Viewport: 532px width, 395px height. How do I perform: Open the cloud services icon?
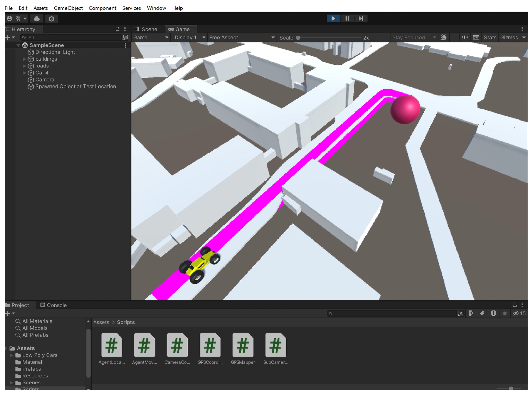click(37, 18)
